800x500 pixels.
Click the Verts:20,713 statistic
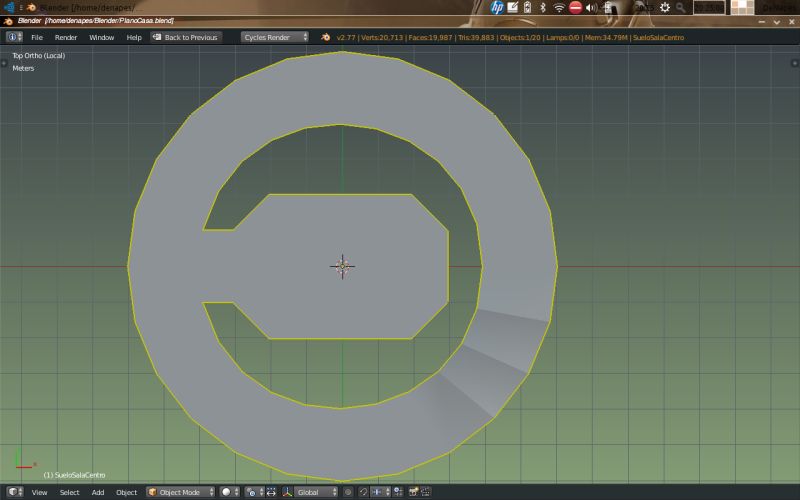point(382,37)
